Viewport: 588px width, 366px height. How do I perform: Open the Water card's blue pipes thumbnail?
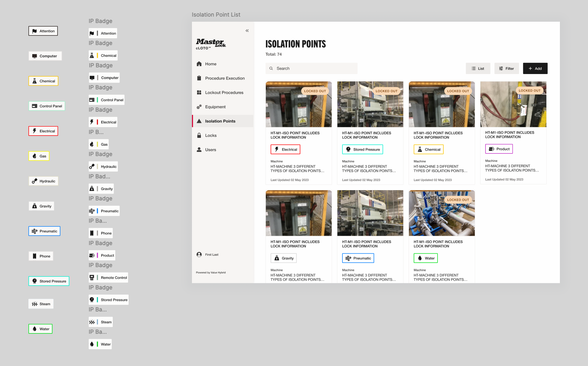coord(442,213)
